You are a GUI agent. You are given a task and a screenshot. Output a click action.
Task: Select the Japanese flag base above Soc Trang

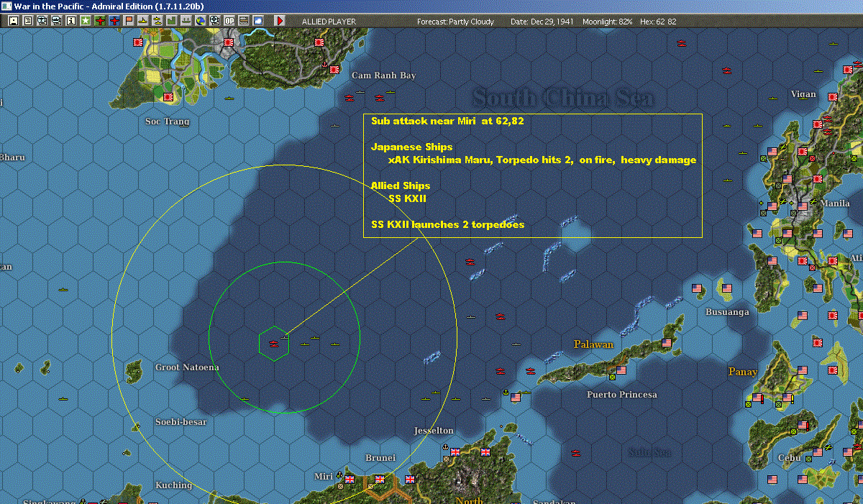coord(168,97)
